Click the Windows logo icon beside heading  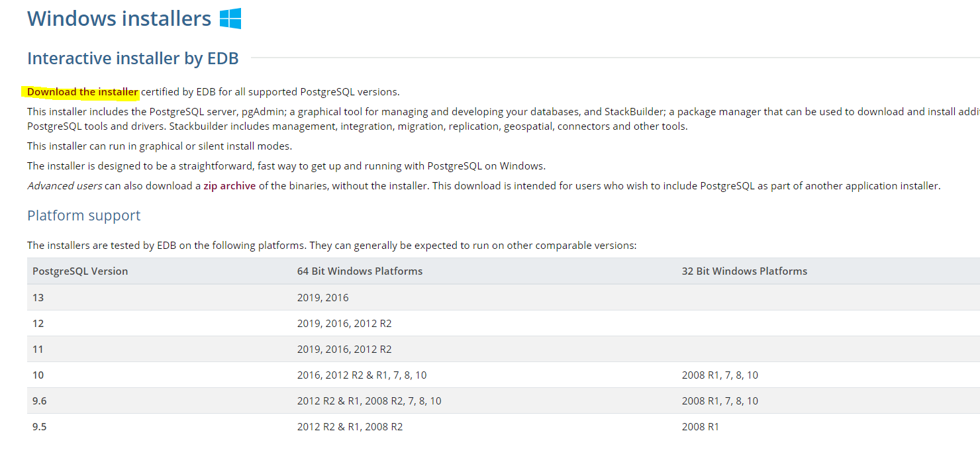click(230, 19)
